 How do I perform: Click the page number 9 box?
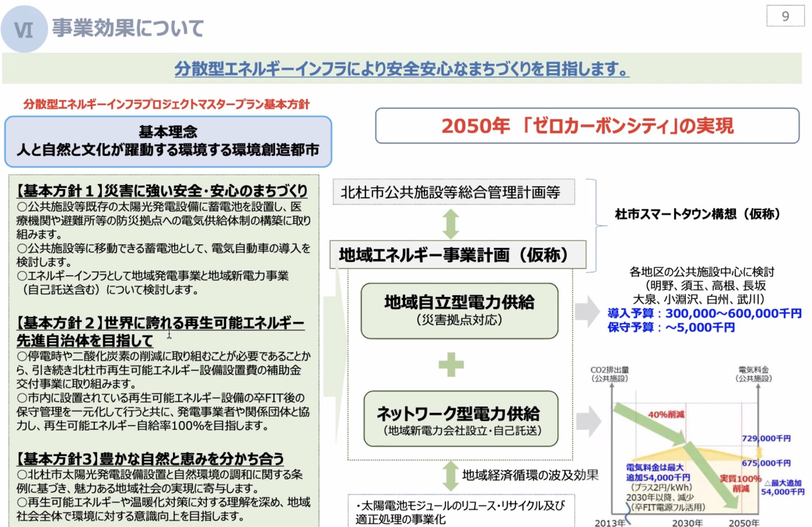pyautogui.click(x=785, y=16)
